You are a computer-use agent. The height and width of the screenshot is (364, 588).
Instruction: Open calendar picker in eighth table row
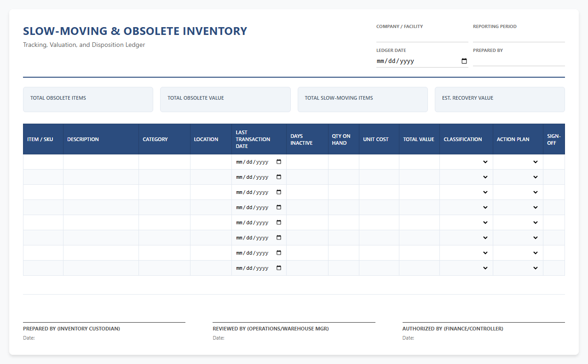pos(279,268)
